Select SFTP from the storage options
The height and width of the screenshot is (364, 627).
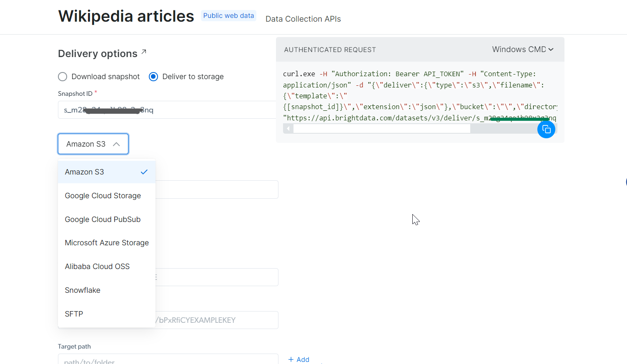(x=74, y=314)
